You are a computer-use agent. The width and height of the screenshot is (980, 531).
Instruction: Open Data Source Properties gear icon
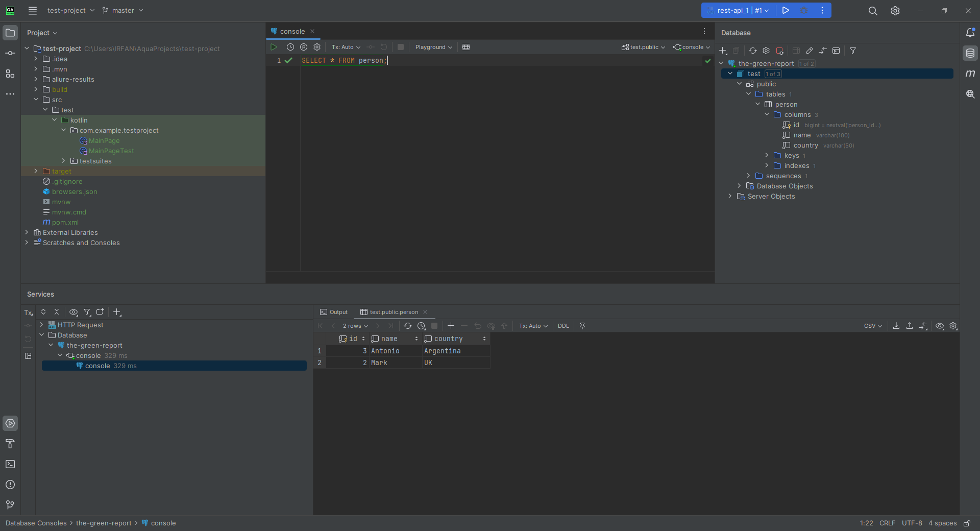766,51
